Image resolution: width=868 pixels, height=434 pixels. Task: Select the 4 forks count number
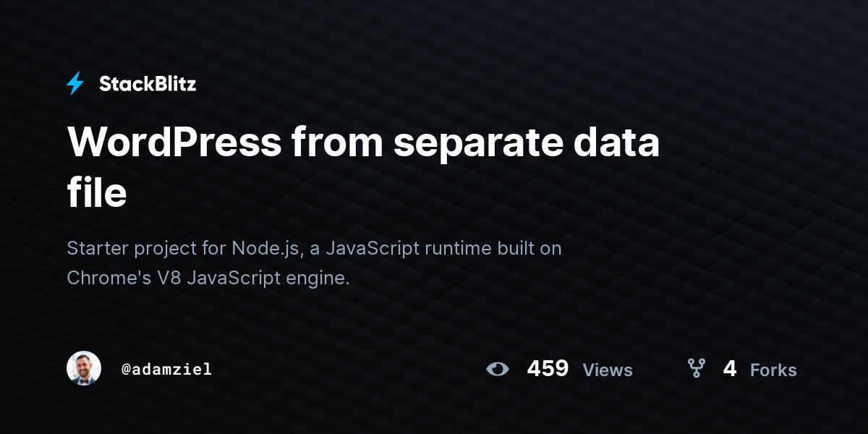click(730, 369)
